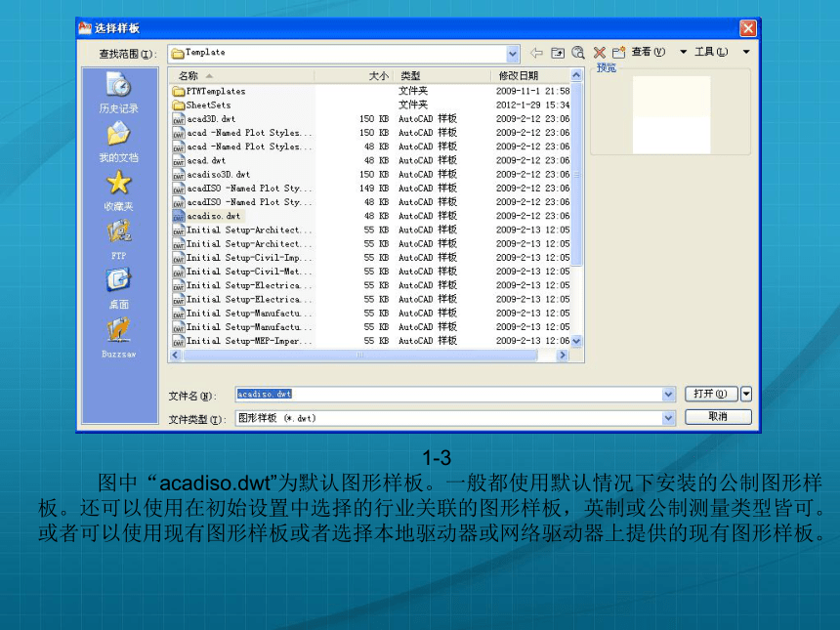Open the 查看(V) view menu
The image size is (840, 630).
coord(649,52)
